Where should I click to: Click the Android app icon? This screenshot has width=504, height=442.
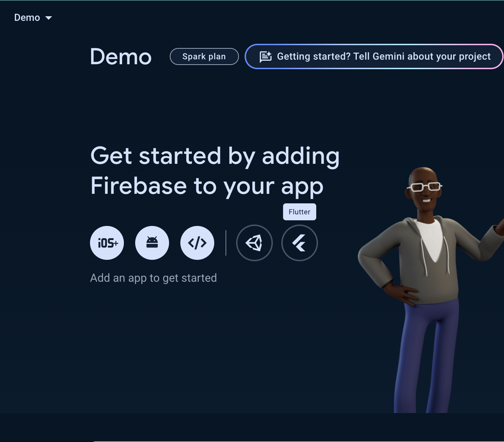152,243
